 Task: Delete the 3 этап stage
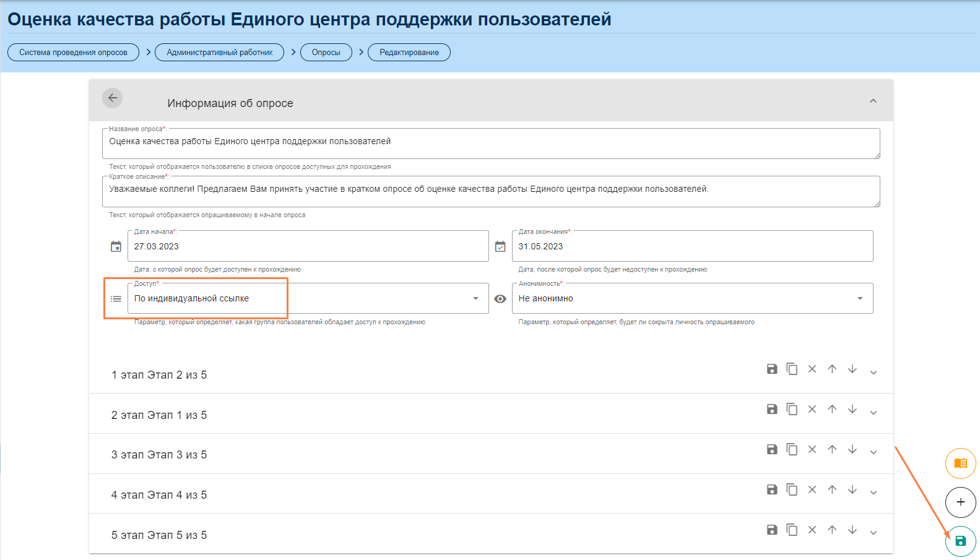pos(812,449)
